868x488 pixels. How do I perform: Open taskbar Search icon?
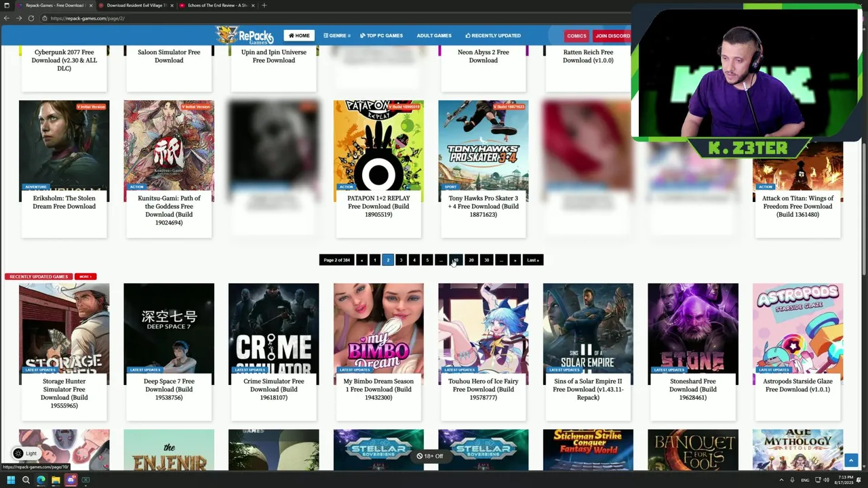(26, 480)
